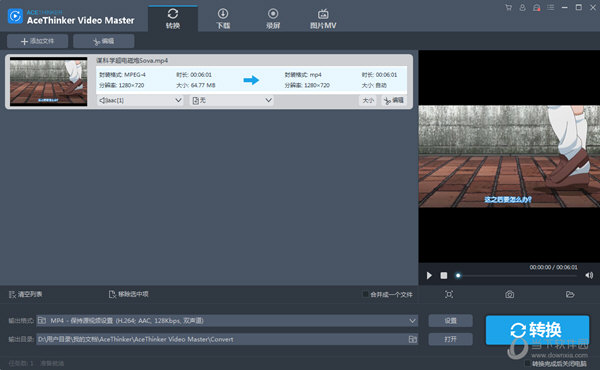Open the shopping cart purchase icon
The image size is (600, 370).
pos(509,7)
